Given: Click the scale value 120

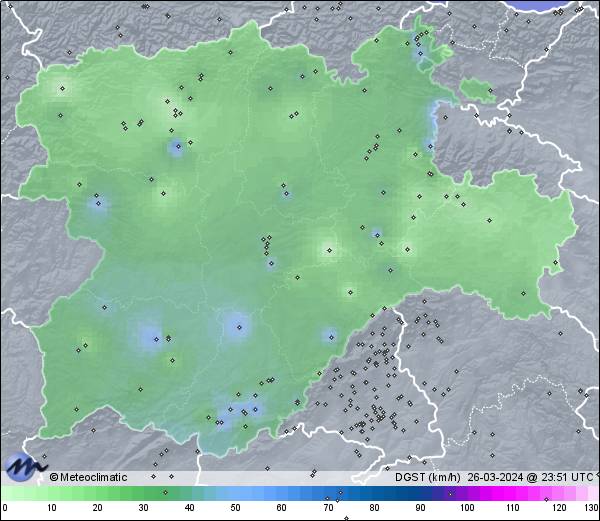Looking at the screenshot, I should (559, 508).
